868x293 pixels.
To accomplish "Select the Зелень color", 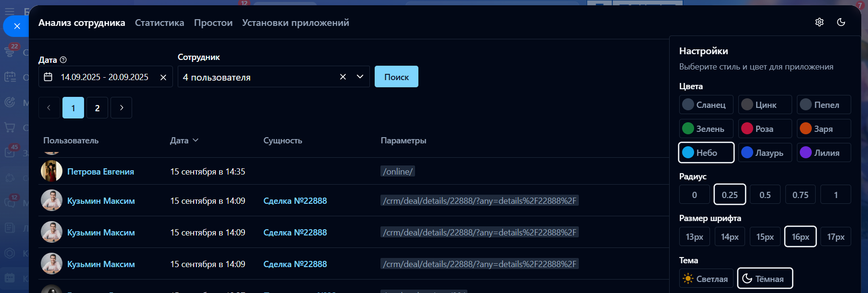I will point(706,129).
